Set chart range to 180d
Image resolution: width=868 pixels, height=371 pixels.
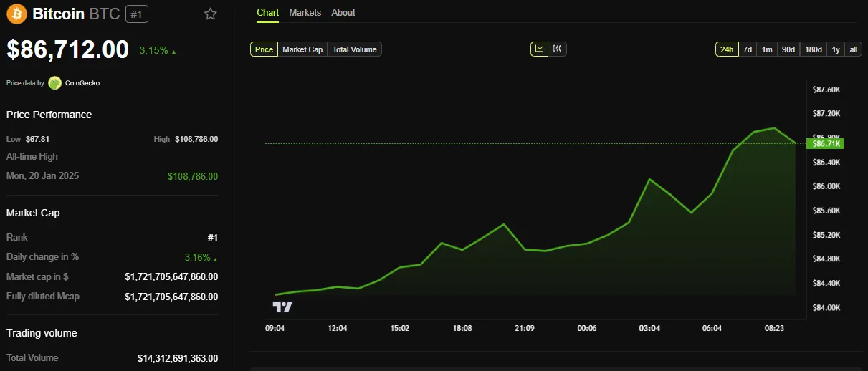pos(814,49)
